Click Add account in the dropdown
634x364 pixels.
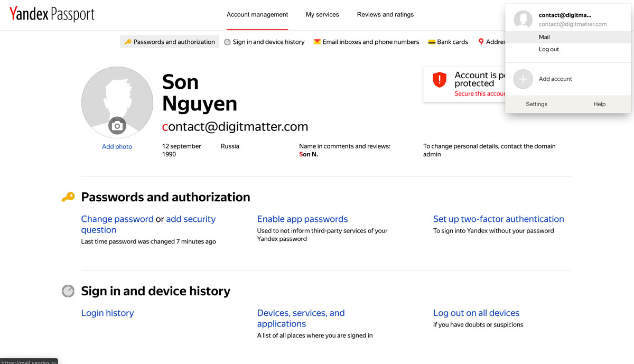point(555,79)
